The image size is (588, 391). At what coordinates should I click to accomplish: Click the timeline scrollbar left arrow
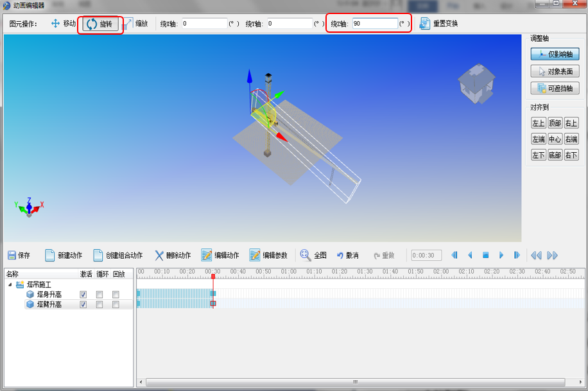click(x=141, y=382)
